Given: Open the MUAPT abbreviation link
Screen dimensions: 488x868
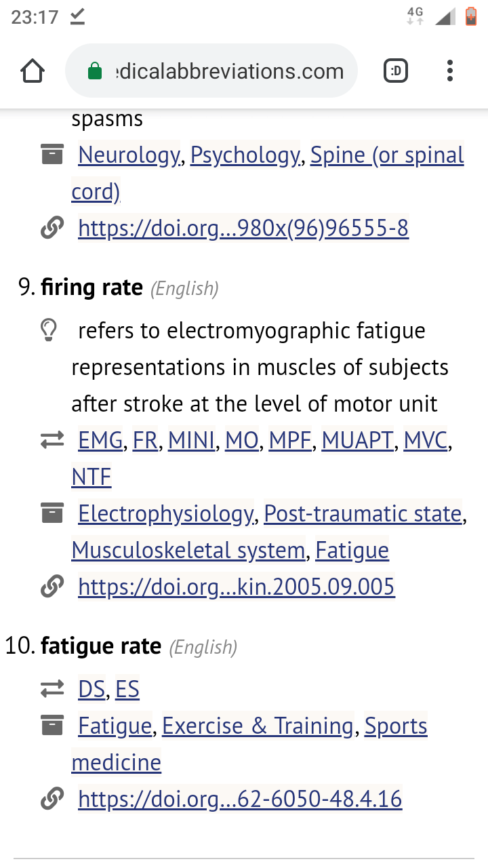Looking at the screenshot, I should (x=357, y=441).
